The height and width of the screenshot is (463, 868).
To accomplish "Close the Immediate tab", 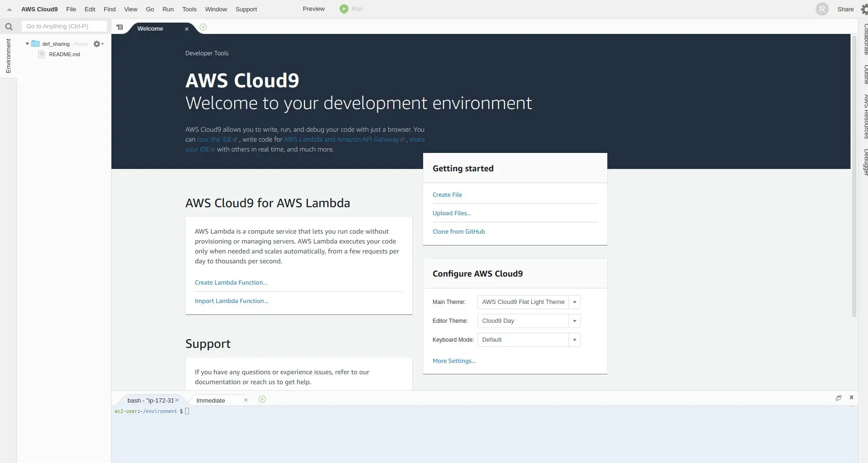I will click(246, 400).
